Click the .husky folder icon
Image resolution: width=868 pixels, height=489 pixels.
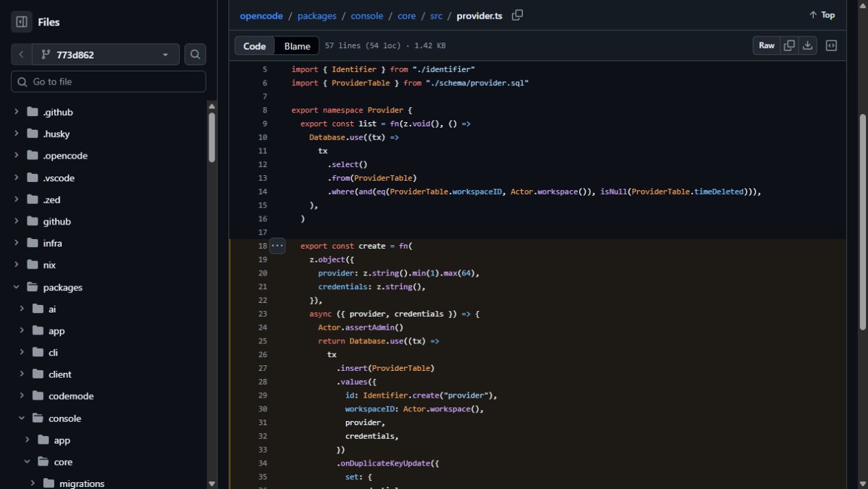[32, 134]
